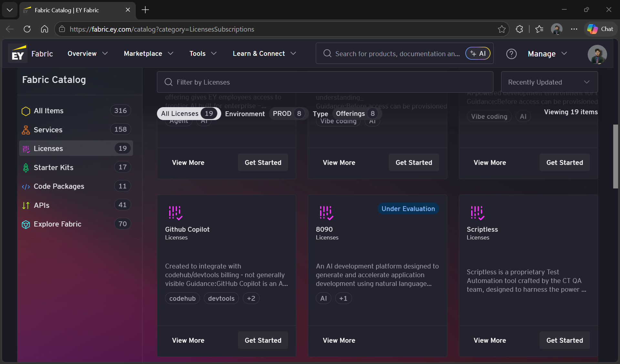Click Get Started on Github Copilot card
The height and width of the screenshot is (364, 620).
(x=263, y=340)
